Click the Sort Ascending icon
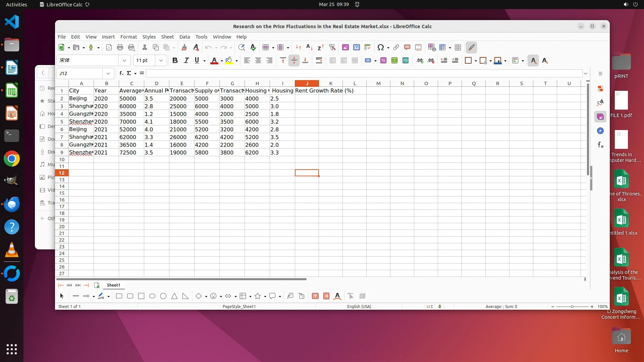This screenshot has height=362, width=644. (309, 47)
